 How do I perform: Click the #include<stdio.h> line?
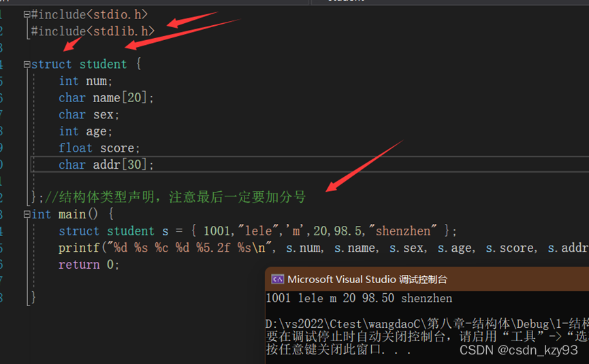coord(89,15)
